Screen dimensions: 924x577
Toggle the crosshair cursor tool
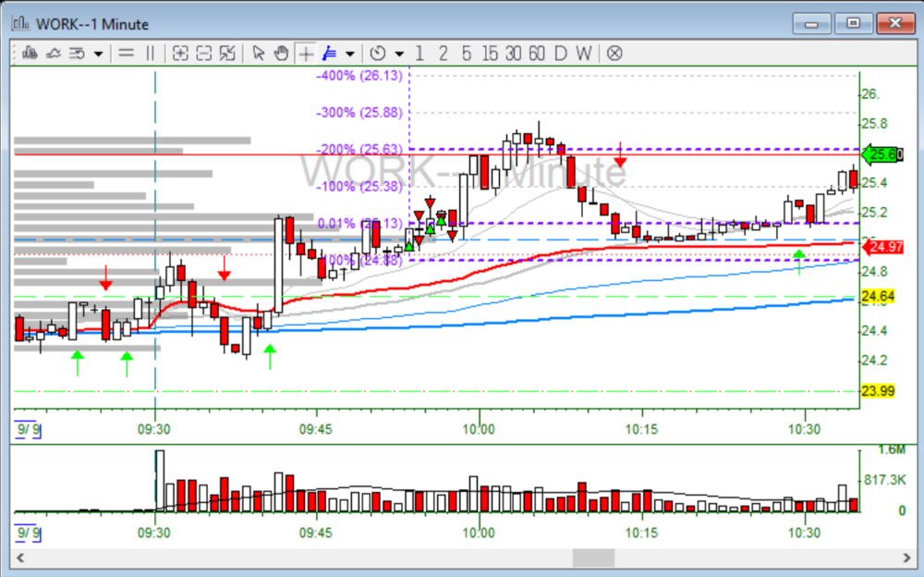(305, 53)
